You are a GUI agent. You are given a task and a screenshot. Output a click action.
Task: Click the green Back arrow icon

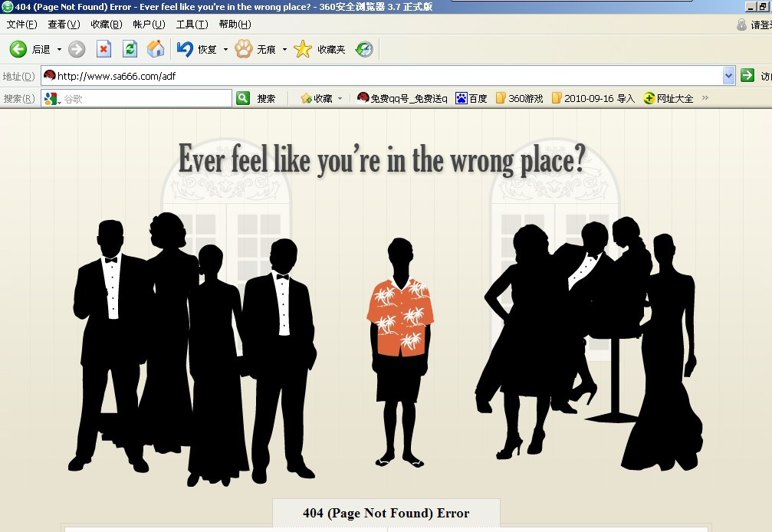18,49
